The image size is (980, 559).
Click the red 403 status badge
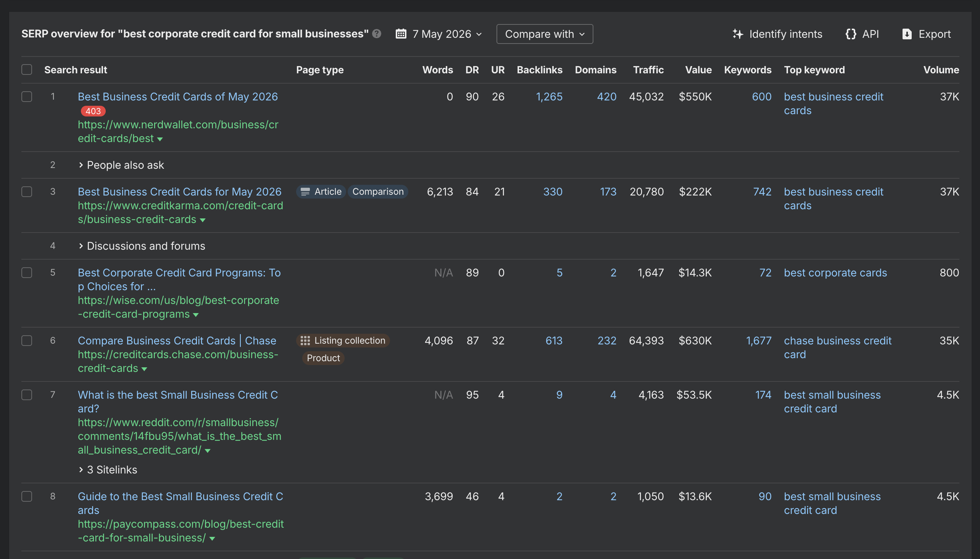(x=93, y=111)
